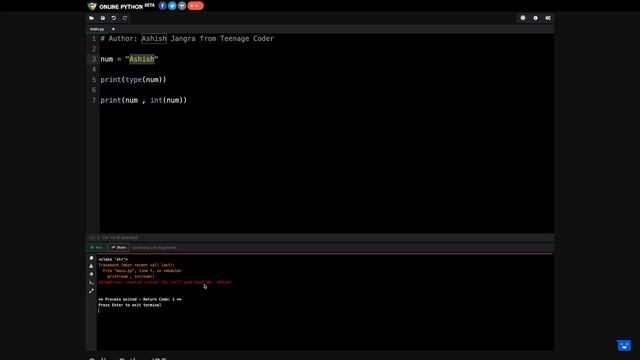
Task: Undo the last edit with the undo arrow
Action: (113, 18)
